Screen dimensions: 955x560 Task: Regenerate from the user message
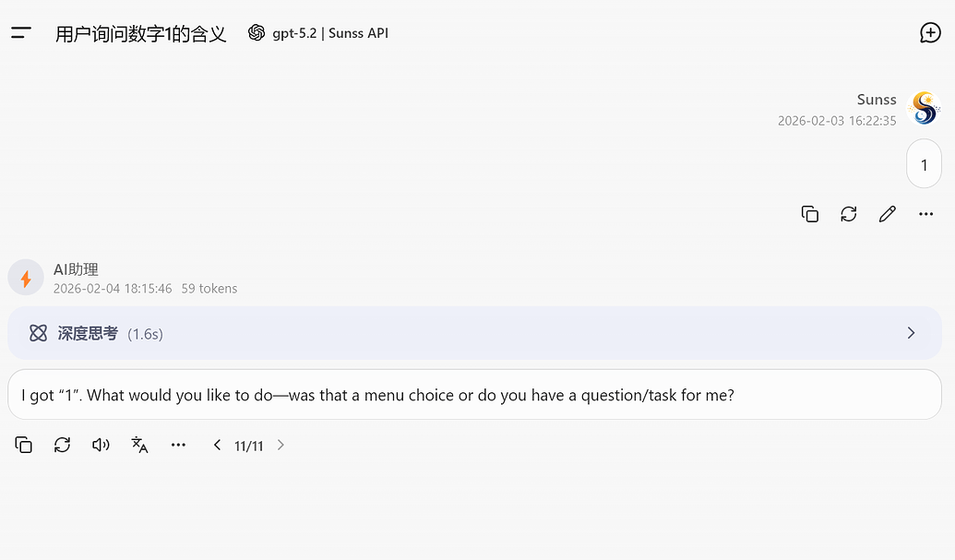pyautogui.click(x=848, y=214)
